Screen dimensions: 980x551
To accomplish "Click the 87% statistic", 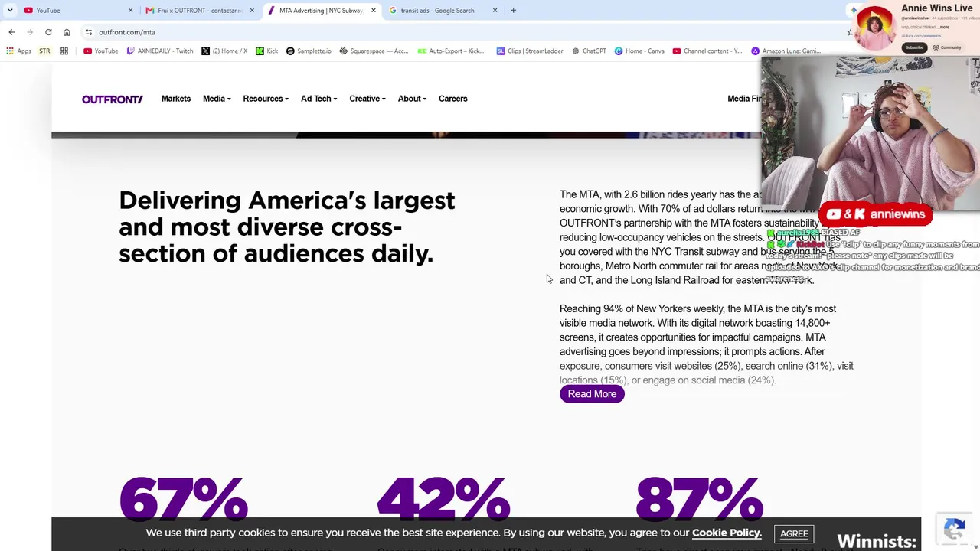I will [699, 499].
